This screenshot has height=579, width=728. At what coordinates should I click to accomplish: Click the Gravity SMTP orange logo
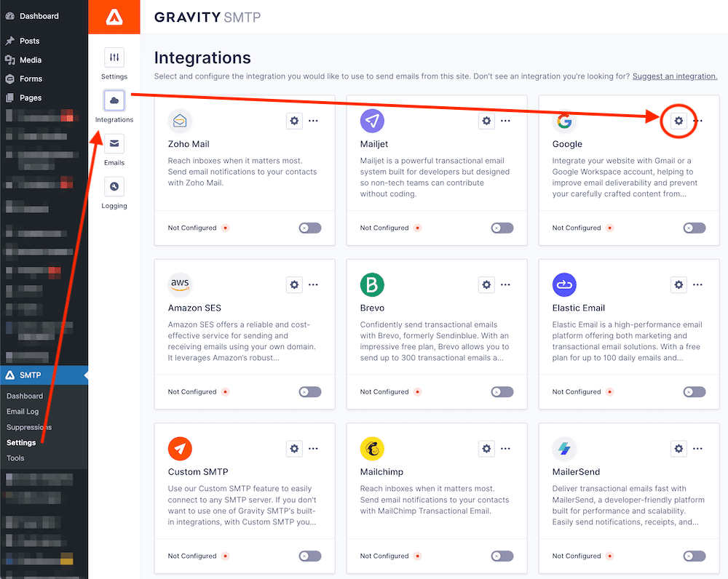click(114, 17)
